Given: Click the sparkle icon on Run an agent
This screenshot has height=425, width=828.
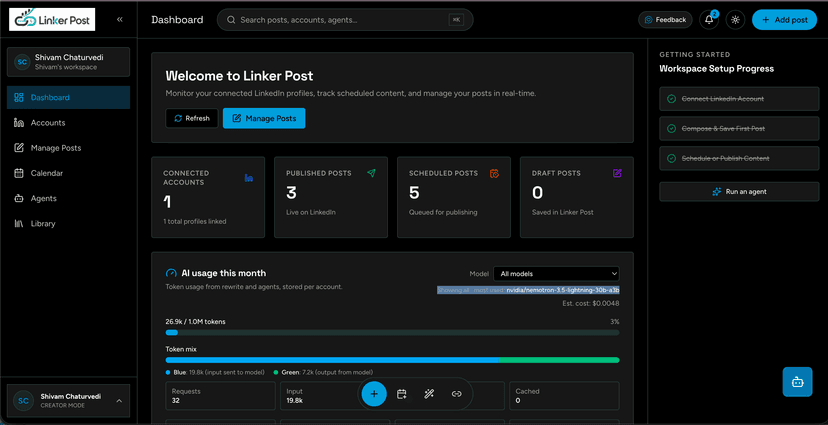Looking at the screenshot, I should point(717,192).
